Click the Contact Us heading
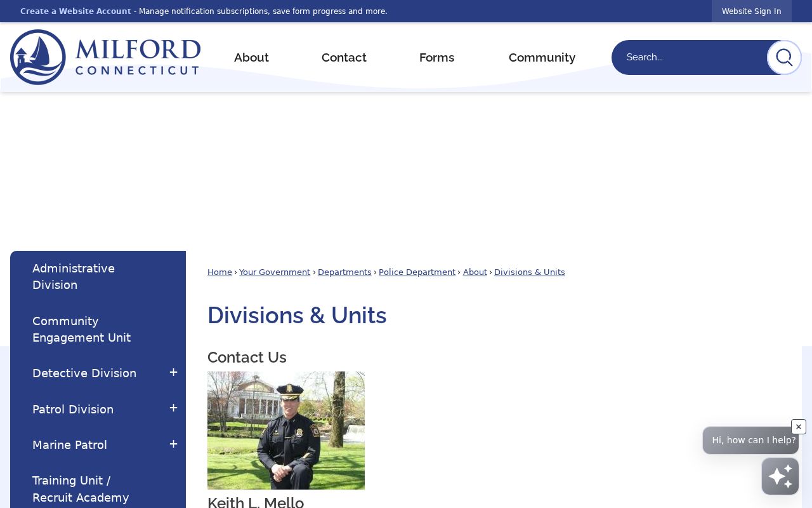This screenshot has width=812, height=508. coord(247,358)
